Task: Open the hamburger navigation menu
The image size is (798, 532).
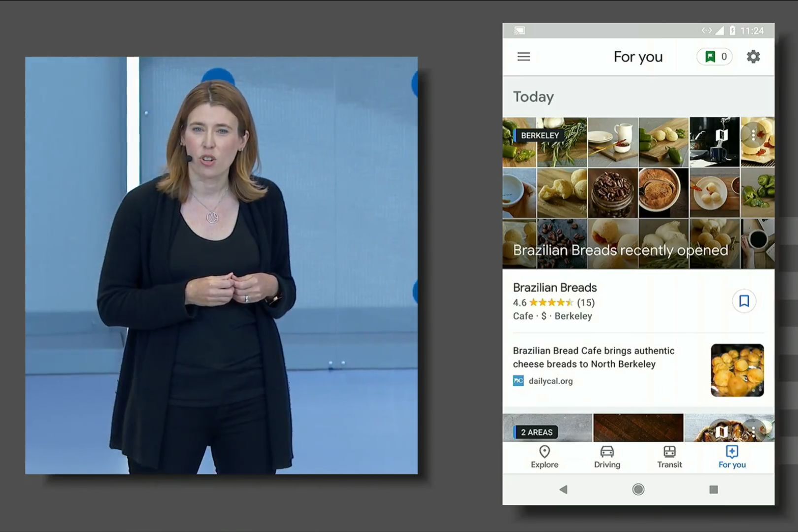Action: pos(524,57)
